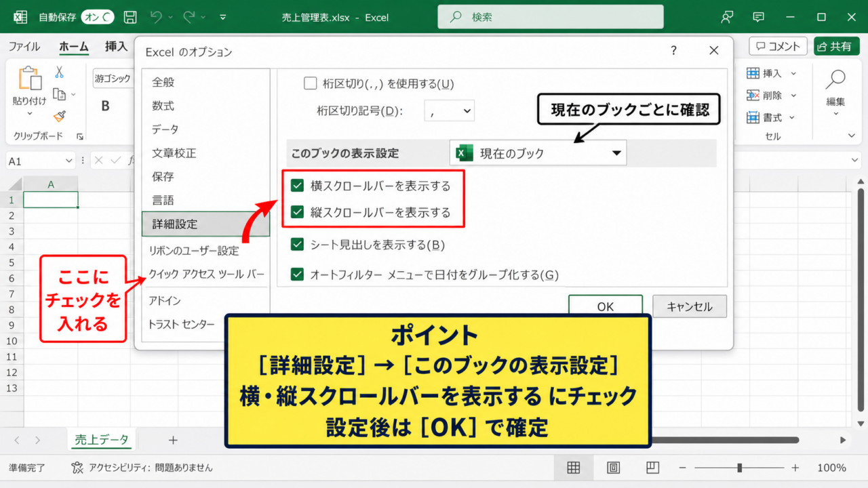Screen dimensions: 868x488
Task: Switch to the ホーム ribbon tab
Action: [x=74, y=47]
